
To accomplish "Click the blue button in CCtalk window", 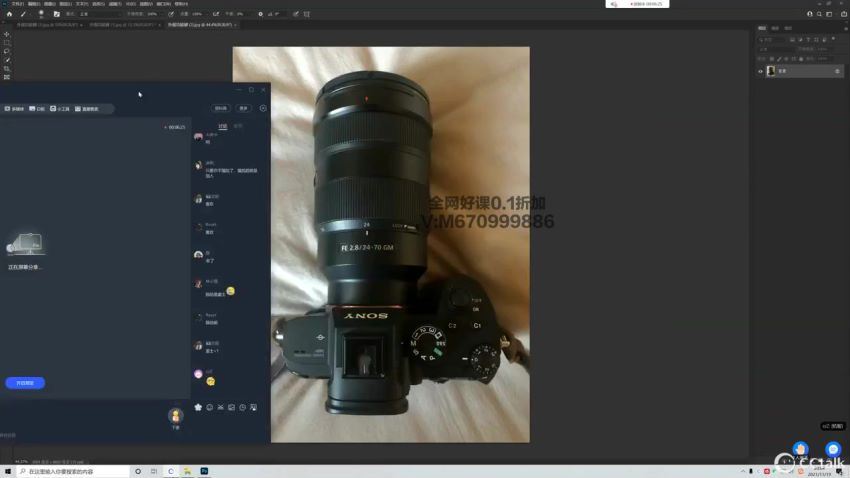I will (25, 383).
